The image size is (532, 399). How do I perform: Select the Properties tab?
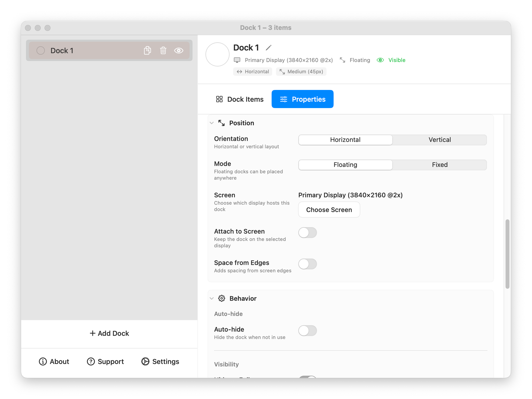pyautogui.click(x=302, y=99)
